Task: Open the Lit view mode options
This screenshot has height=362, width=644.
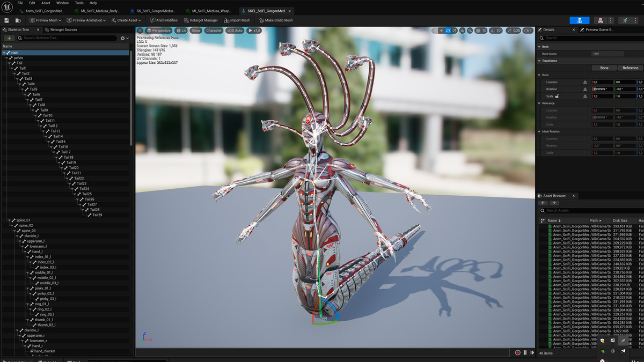Action: tap(181, 31)
